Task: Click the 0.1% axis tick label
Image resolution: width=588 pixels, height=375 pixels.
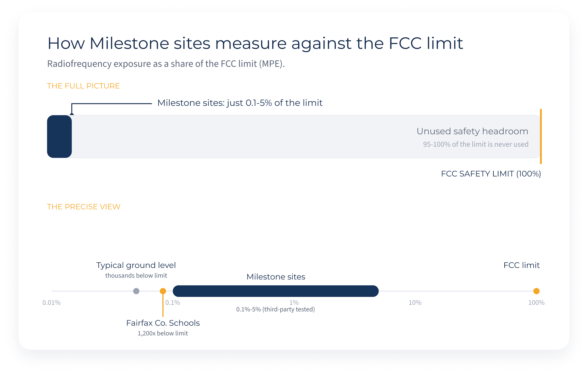Action: point(173,302)
